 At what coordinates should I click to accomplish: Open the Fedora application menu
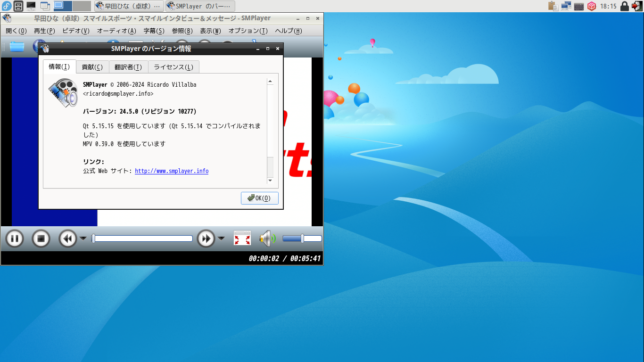[7, 6]
